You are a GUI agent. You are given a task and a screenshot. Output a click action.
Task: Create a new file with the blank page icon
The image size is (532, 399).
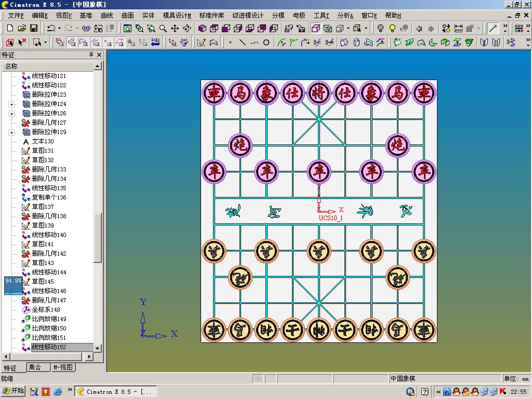pos(10,28)
